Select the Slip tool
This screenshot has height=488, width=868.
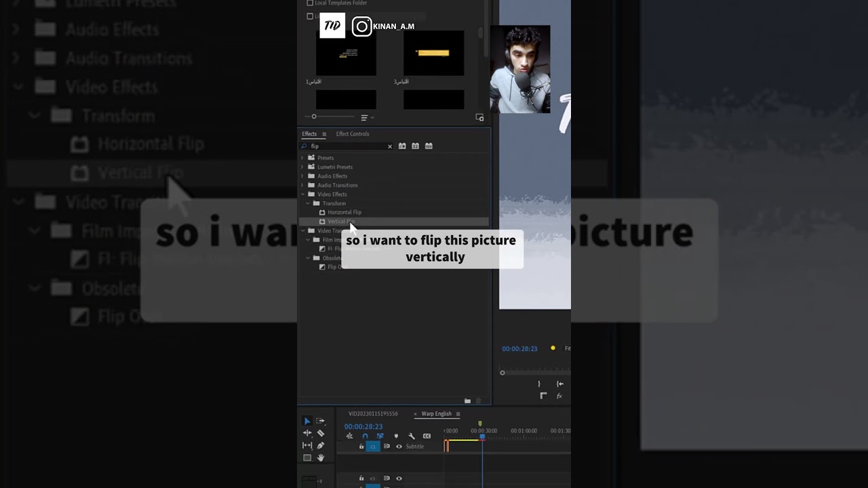(307, 445)
